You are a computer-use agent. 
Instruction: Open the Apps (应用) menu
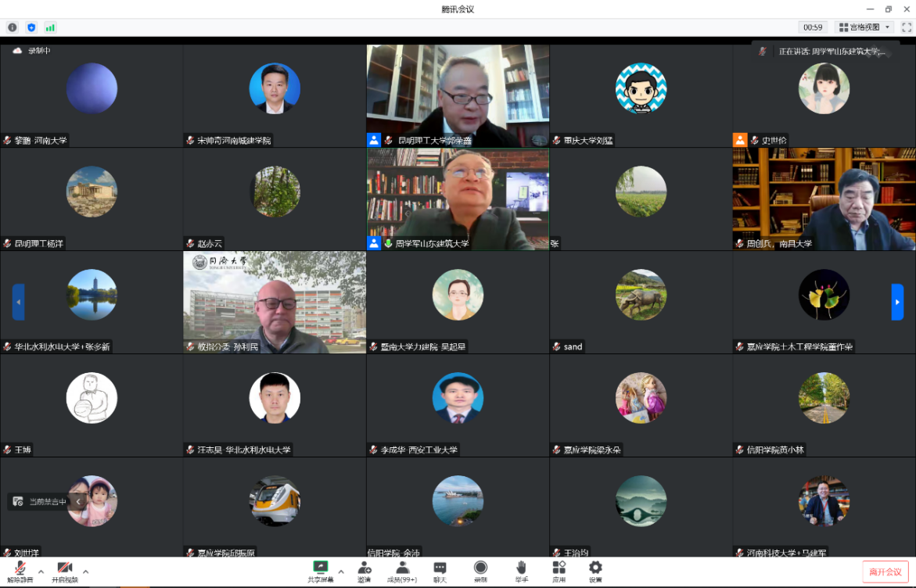click(x=559, y=572)
